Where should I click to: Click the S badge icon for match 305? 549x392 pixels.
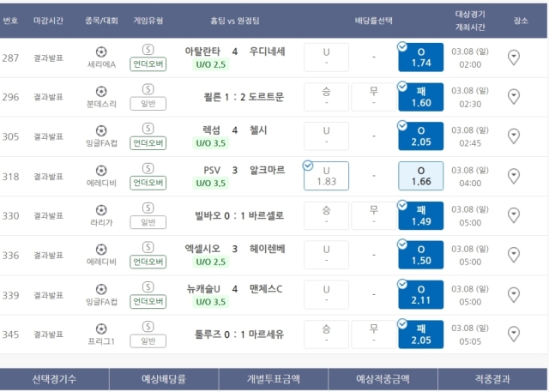tap(148, 129)
